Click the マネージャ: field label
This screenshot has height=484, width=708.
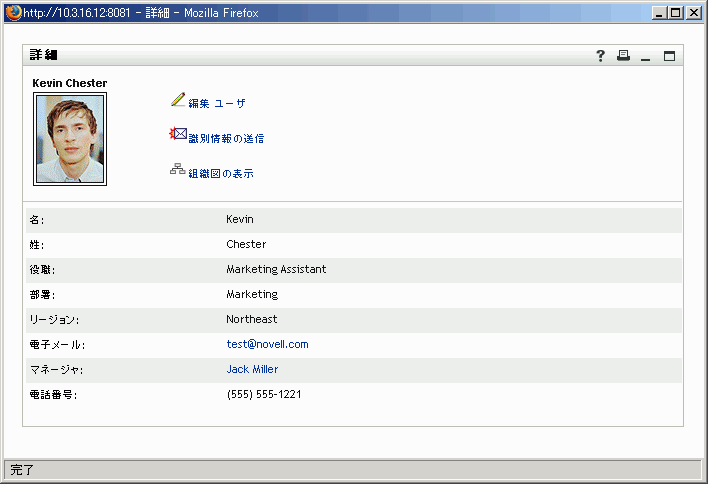56,370
